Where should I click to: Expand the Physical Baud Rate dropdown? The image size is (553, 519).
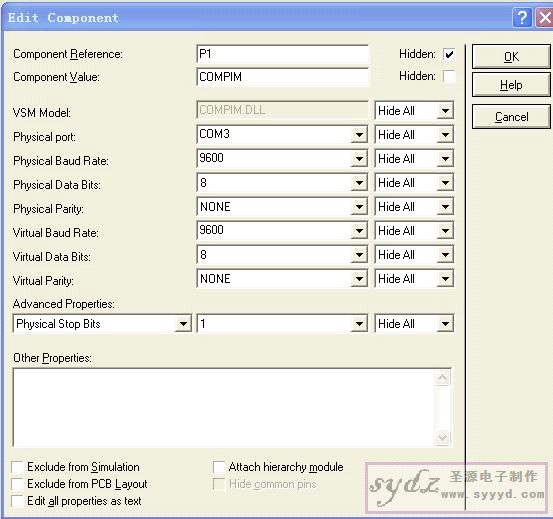click(359, 159)
